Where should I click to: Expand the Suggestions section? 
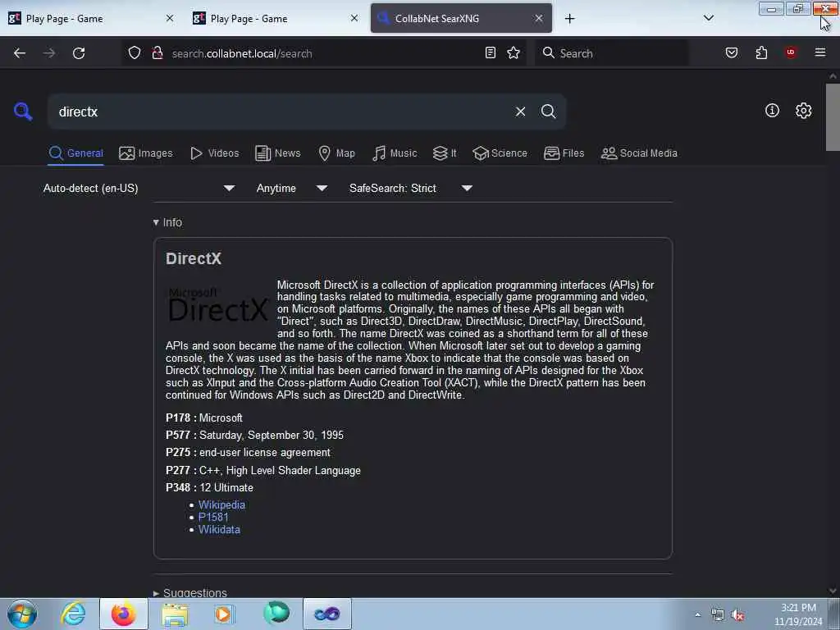click(190, 592)
